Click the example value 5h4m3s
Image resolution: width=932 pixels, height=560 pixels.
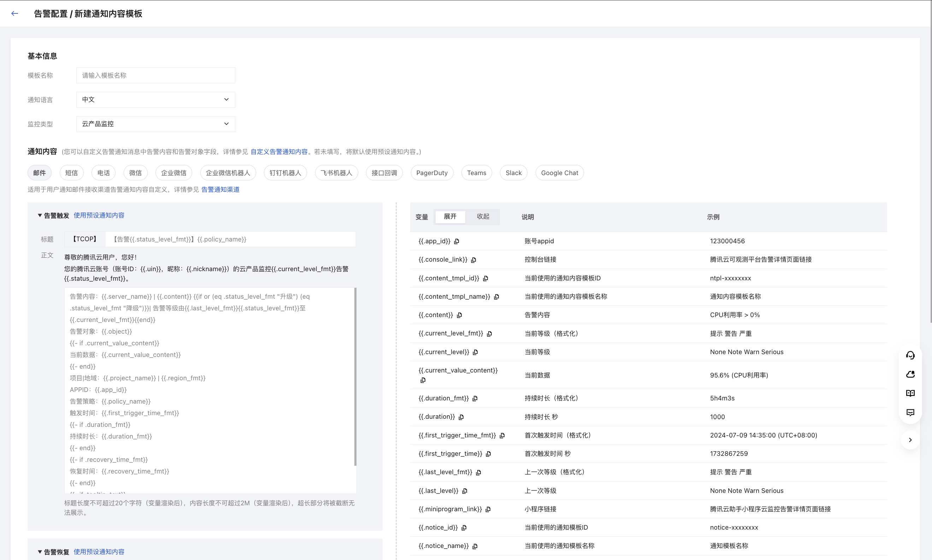point(722,399)
